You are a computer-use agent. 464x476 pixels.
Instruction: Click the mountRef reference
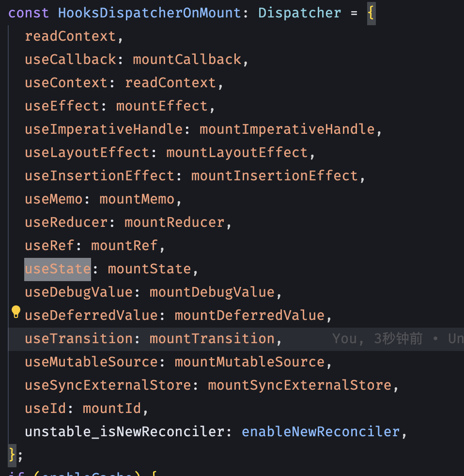pyautogui.click(x=124, y=246)
